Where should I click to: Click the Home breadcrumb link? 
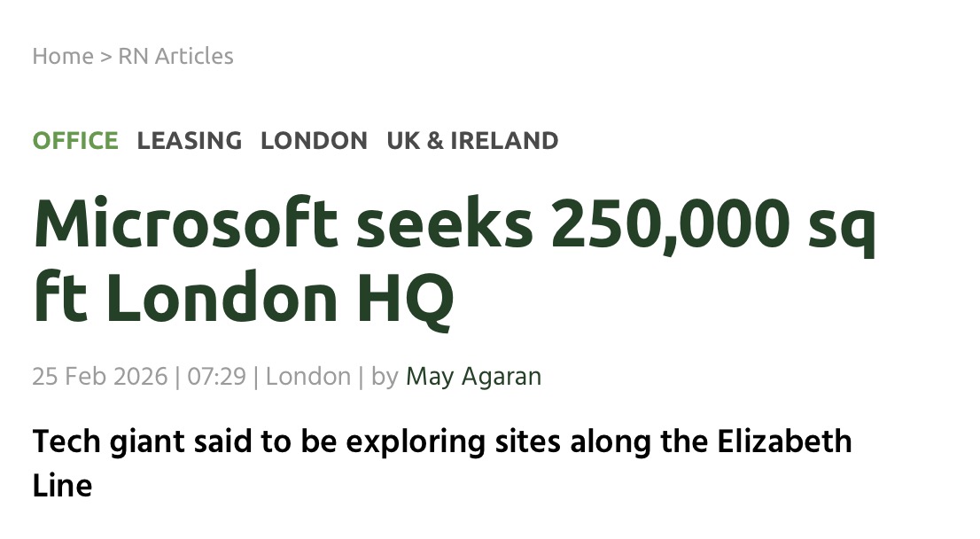click(62, 56)
